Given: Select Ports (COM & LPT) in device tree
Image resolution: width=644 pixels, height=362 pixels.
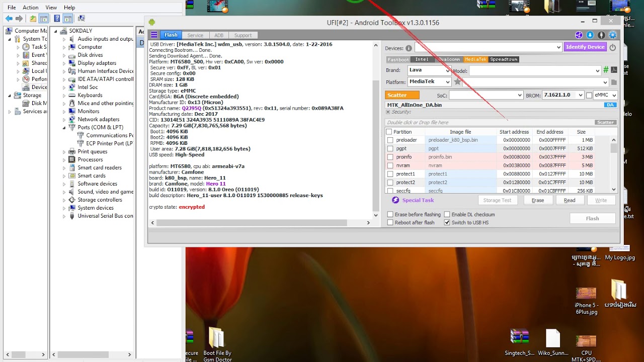Looking at the screenshot, I should tap(100, 127).
